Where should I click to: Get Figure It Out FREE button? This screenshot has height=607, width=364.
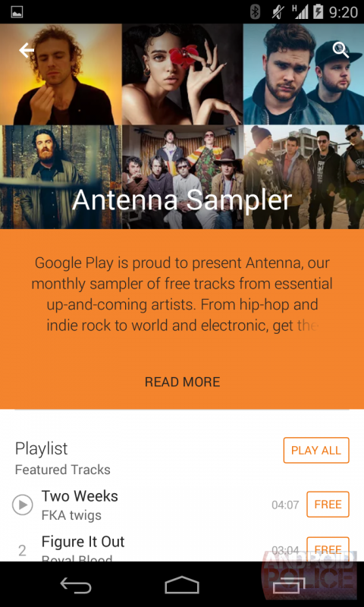(328, 549)
